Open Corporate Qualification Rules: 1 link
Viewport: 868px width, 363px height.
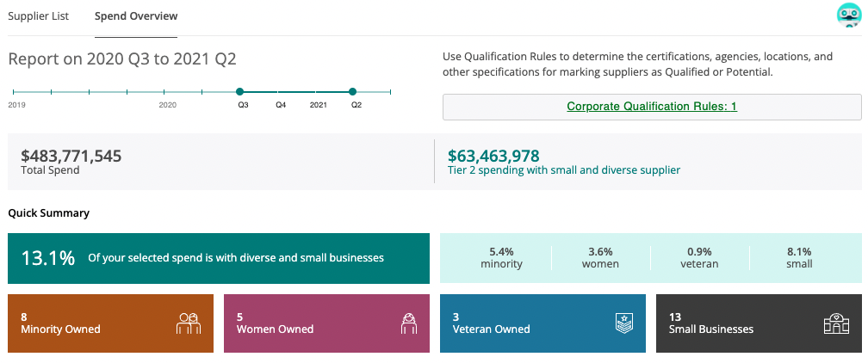click(x=652, y=107)
